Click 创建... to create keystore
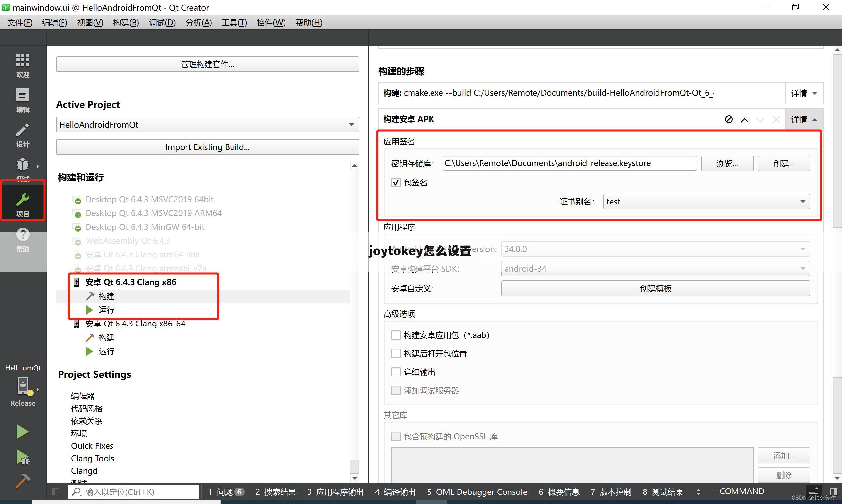This screenshot has height=504, width=842. tap(783, 163)
